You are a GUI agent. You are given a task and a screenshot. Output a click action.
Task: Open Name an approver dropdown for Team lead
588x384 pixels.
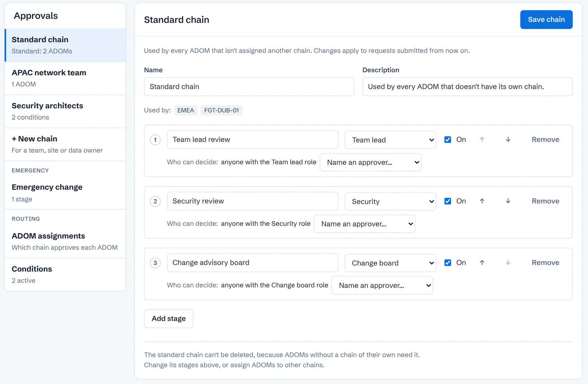pos(370,162)
